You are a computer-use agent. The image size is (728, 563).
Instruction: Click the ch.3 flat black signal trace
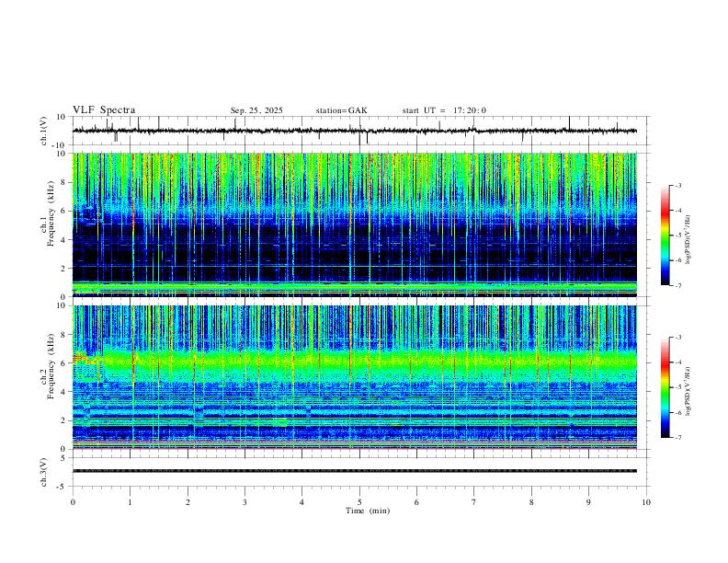pos(354,471)
